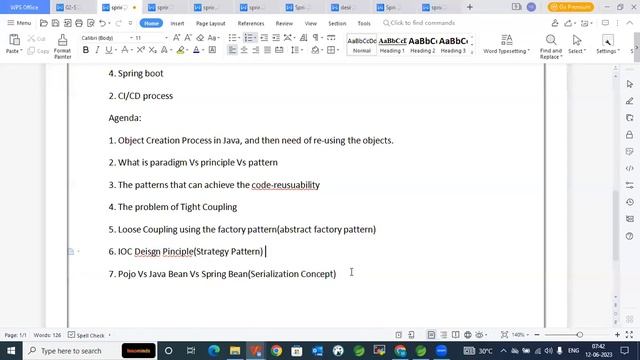This screenshot has height=360, width=640.
Task: Click the Open file folder icon
Action: coord(44,23)
